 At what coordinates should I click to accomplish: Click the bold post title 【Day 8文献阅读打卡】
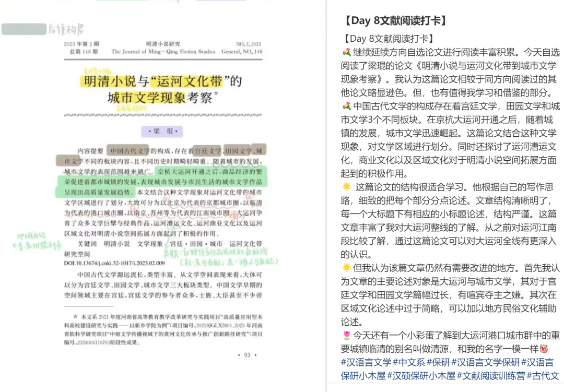[395, 20]
